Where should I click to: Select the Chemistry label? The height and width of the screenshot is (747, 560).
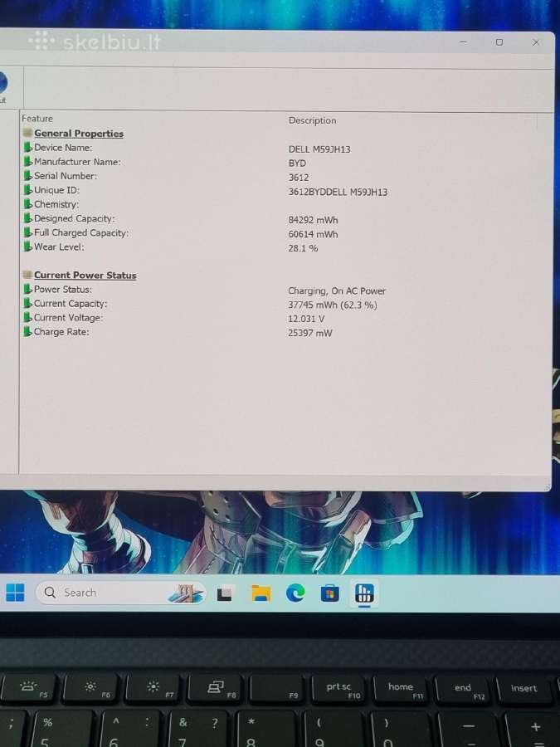(x=56, y=204)
